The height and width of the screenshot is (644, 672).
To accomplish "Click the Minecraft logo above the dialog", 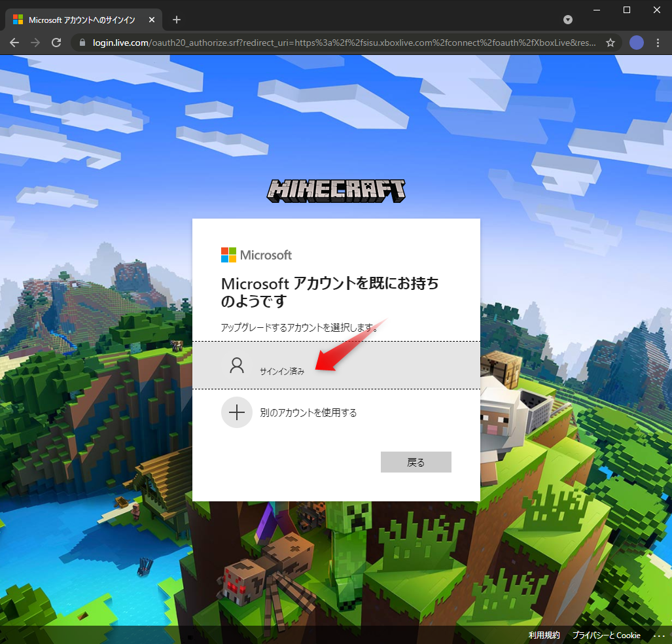I will [336, 190].
